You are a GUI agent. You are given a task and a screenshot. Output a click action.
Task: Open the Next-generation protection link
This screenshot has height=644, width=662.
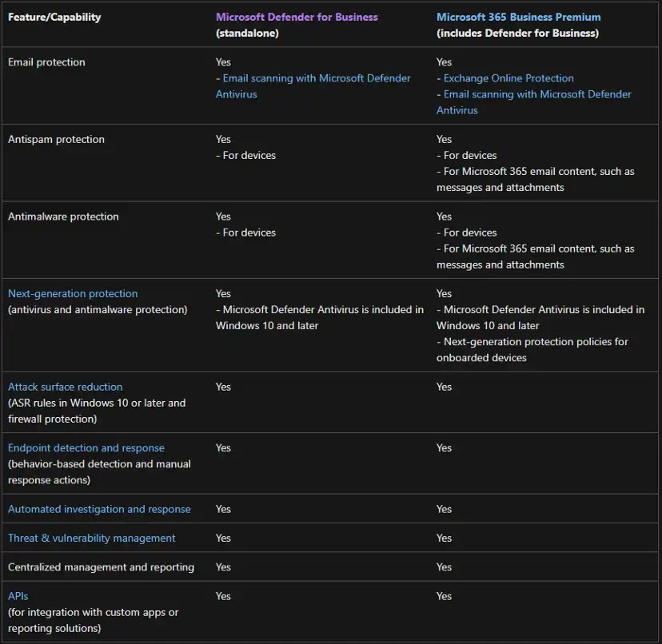[73, 293]
